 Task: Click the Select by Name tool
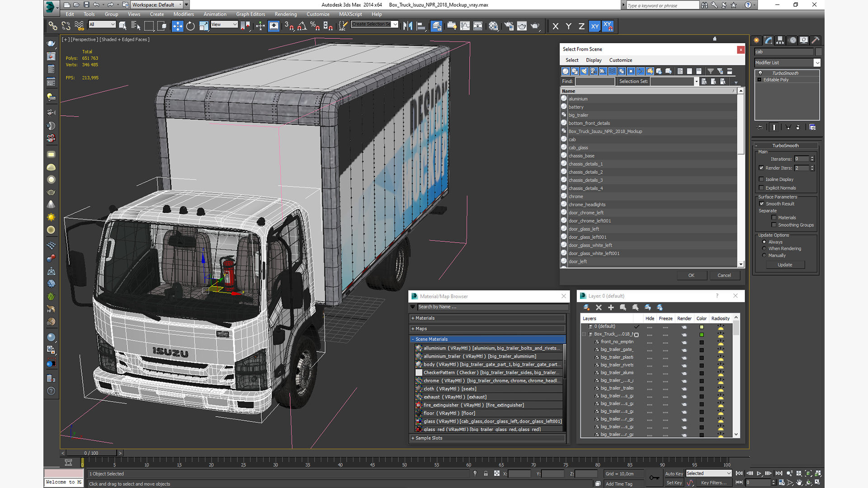pos(136,26)
